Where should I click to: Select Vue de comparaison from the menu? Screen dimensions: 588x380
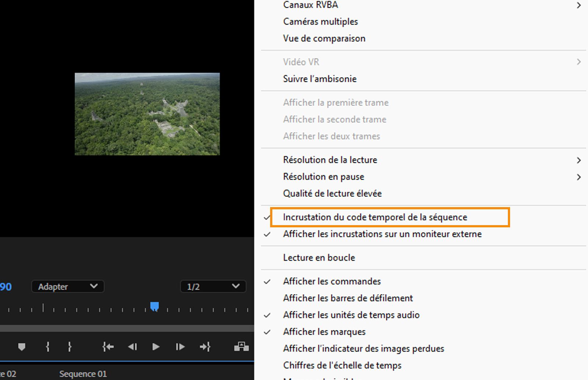(x=324, y=38)
